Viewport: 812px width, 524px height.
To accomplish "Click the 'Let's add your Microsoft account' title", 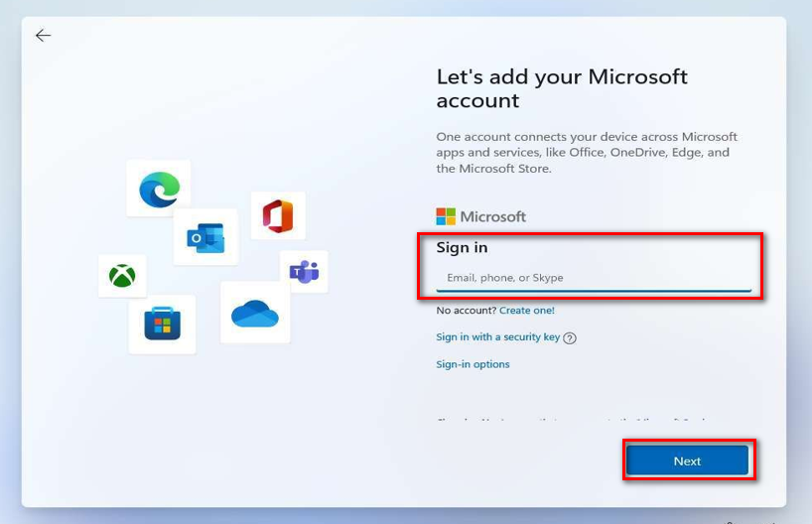I will 562,88.
